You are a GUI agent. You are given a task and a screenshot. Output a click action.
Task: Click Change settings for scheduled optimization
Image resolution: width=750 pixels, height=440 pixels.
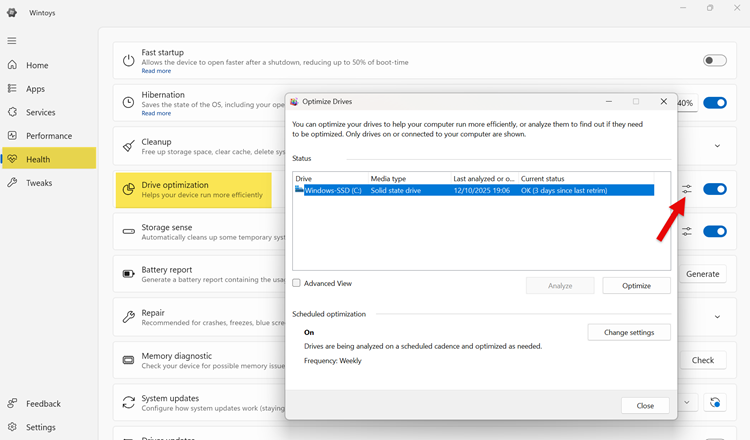(629, 332)
